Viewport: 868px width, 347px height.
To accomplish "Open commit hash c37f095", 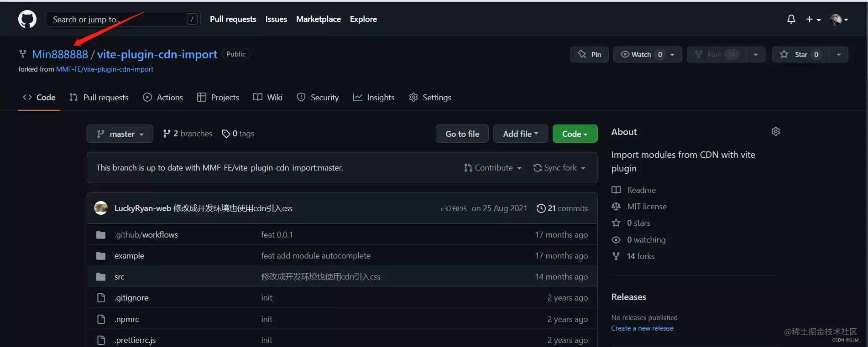I will pos(454,209).
